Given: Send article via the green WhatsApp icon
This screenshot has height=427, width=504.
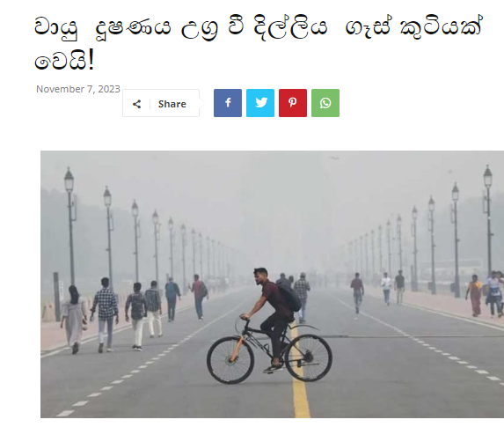Looking at the screenshot, I should pos(325,103).
